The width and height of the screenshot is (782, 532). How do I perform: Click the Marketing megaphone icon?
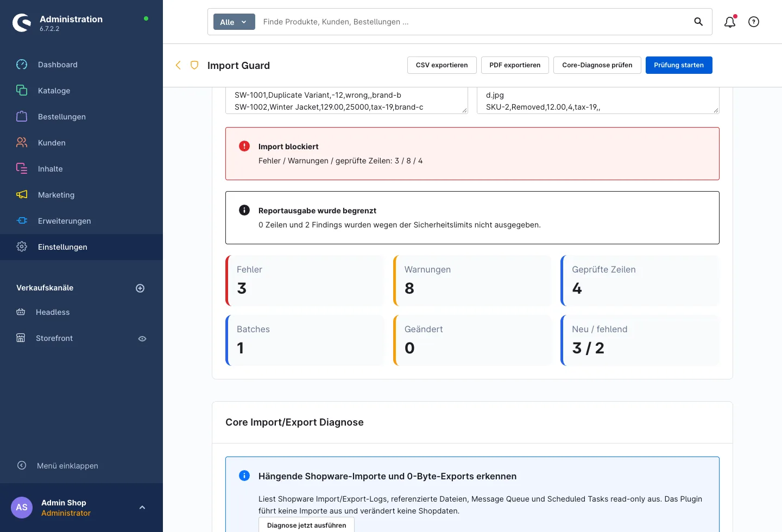point(22,195)
